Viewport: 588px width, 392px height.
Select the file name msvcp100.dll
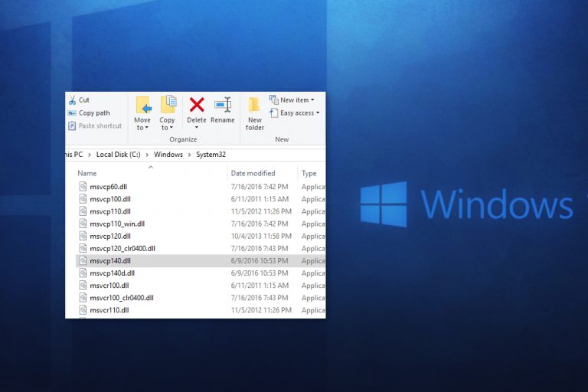tap(110, 199)
